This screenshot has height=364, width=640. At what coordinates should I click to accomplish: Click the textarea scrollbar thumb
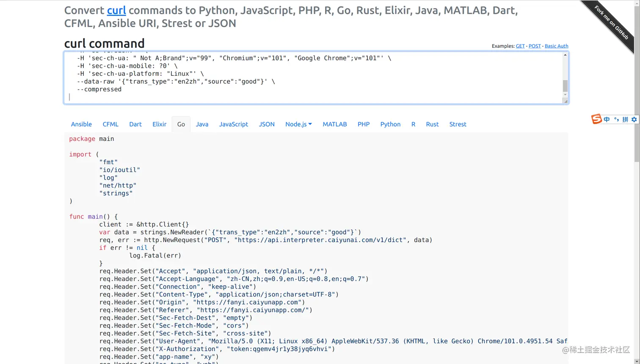pyautogui.click(x=565, y=85)
